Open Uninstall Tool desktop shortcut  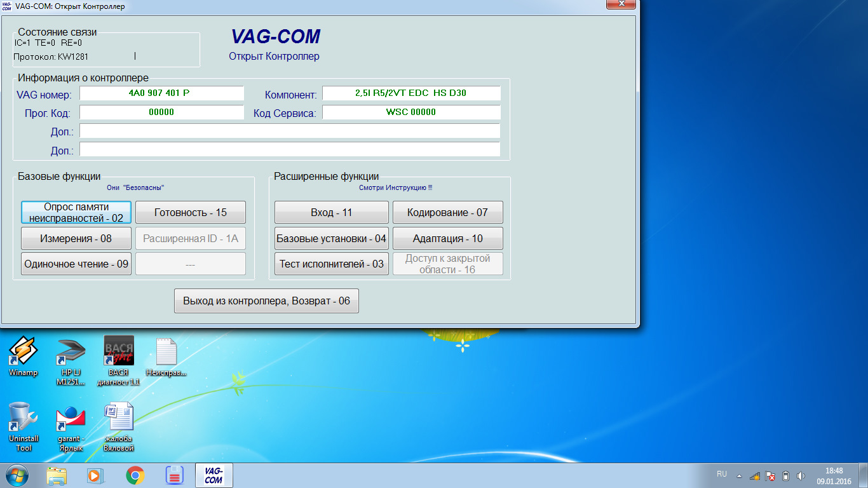[23, 427]
